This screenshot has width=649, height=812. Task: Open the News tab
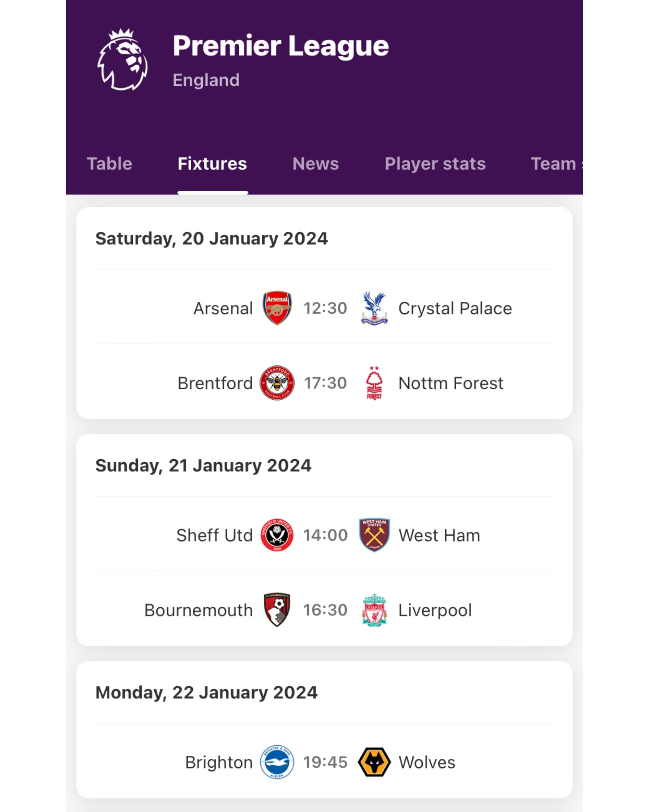tap(316, 164)
